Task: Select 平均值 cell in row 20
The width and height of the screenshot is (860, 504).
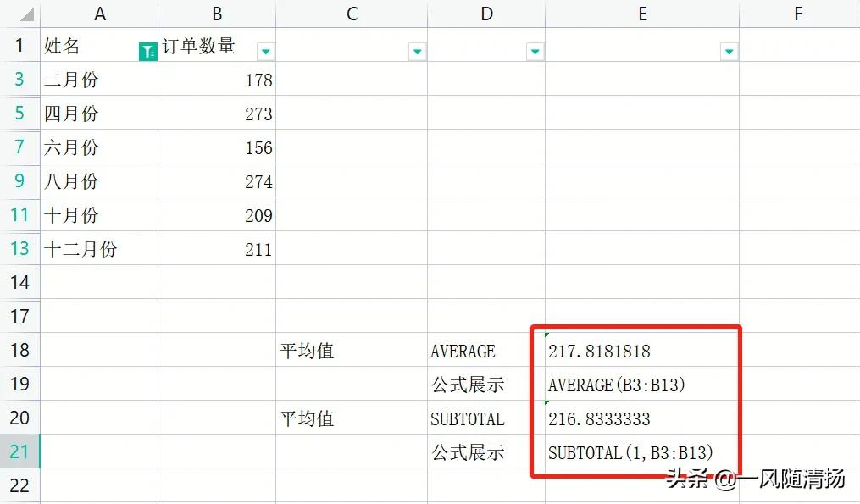Action: point(352,418)
